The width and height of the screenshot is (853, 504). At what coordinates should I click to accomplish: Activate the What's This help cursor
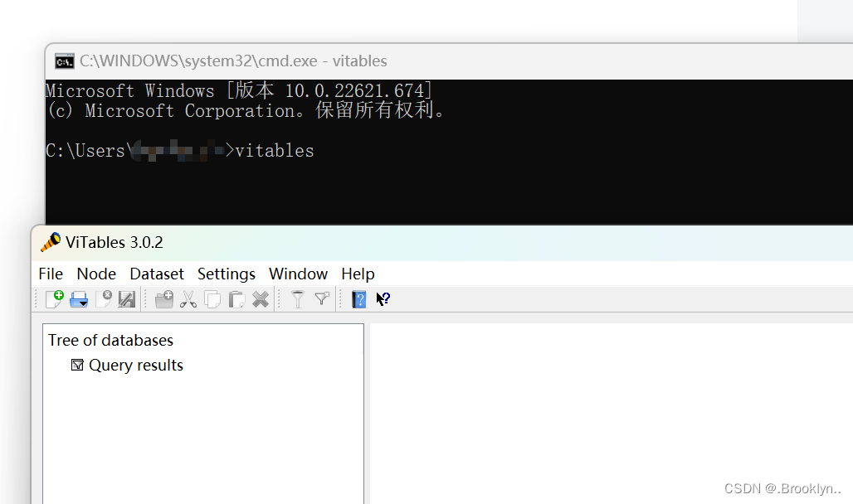(383, 299)
